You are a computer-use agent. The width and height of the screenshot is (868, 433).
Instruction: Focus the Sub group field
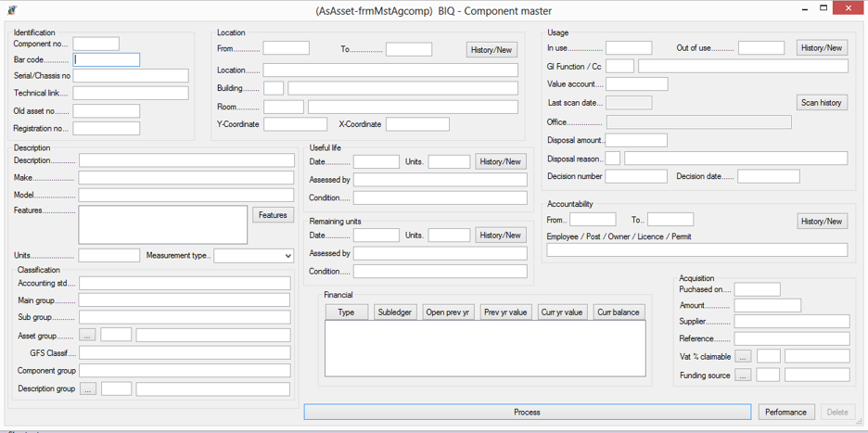[x=185, y=317]
